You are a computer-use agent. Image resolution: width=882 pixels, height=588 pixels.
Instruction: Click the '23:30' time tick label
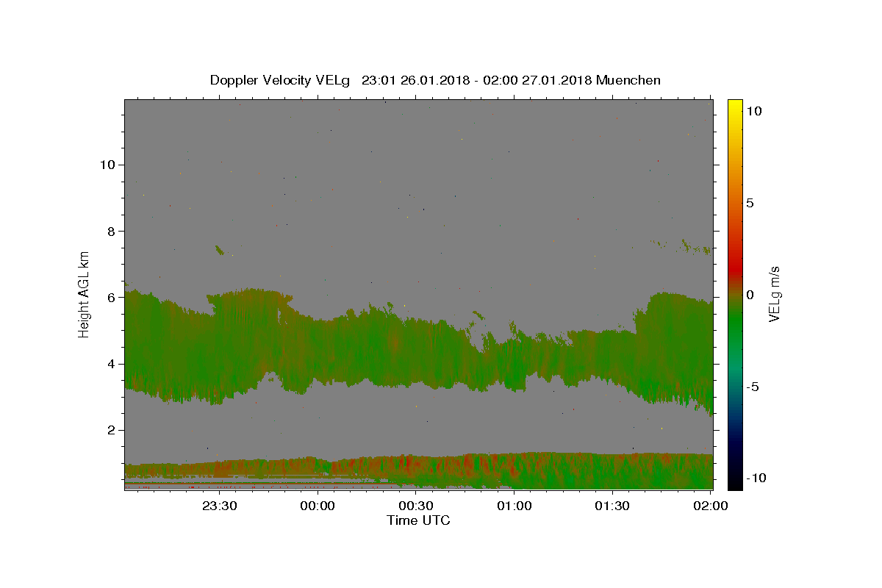tap(219, 506)
